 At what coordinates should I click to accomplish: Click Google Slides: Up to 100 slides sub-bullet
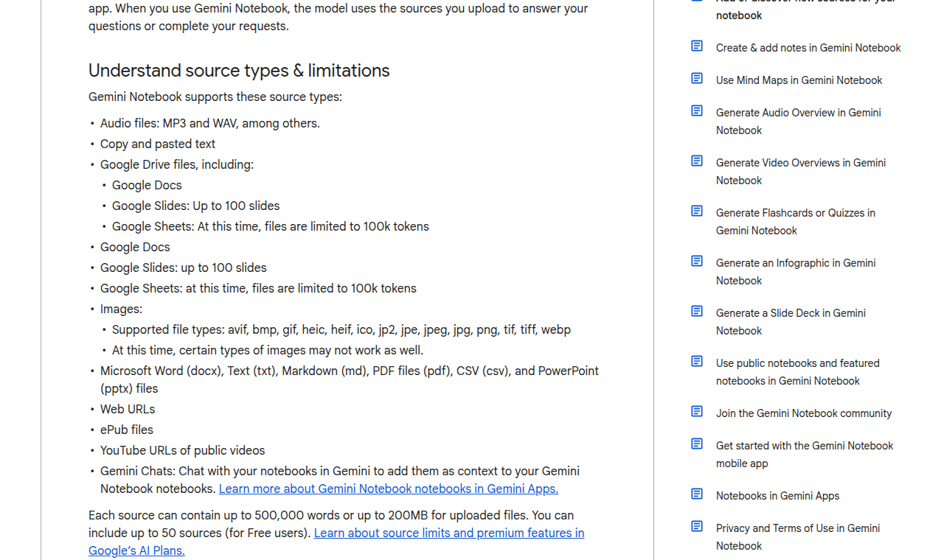click(x=196, y=206)
